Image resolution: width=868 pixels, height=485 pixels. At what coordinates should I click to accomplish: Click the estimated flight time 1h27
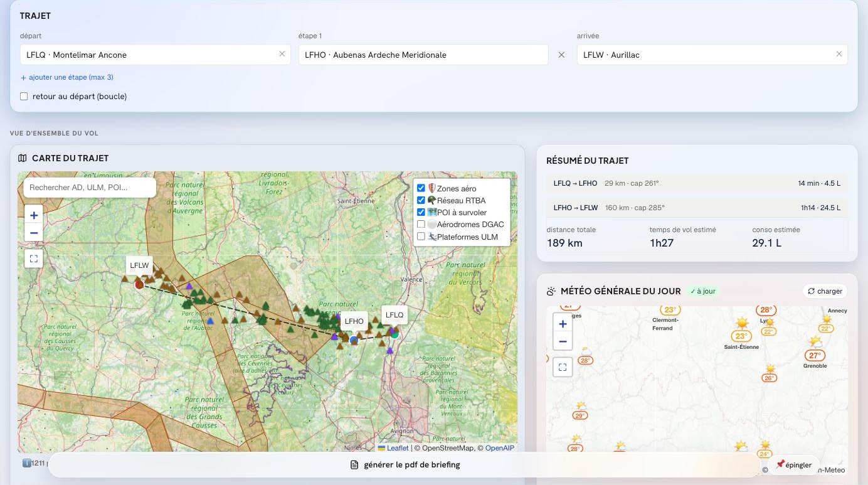(x=662, y=243)
